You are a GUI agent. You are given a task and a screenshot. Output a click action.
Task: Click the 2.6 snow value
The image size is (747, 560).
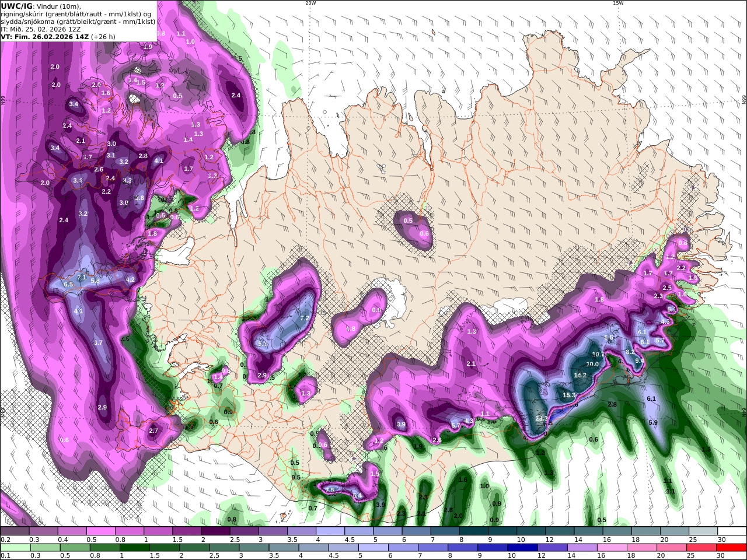click(x=99, y=170)
